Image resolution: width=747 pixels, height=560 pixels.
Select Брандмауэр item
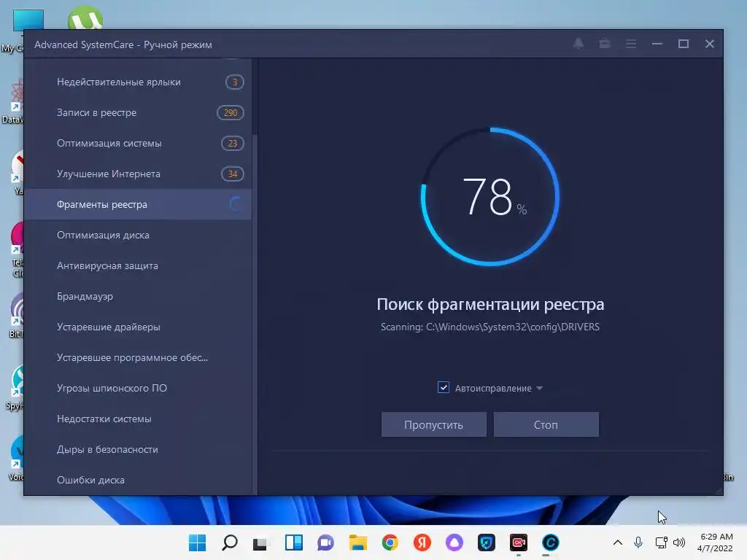138,296
